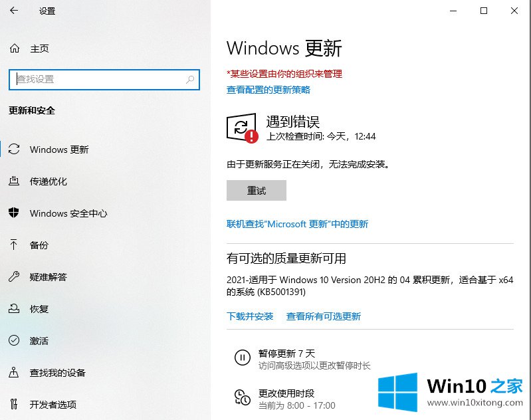
Task: Click the 重试 retry button
Action: coord(257,190)
